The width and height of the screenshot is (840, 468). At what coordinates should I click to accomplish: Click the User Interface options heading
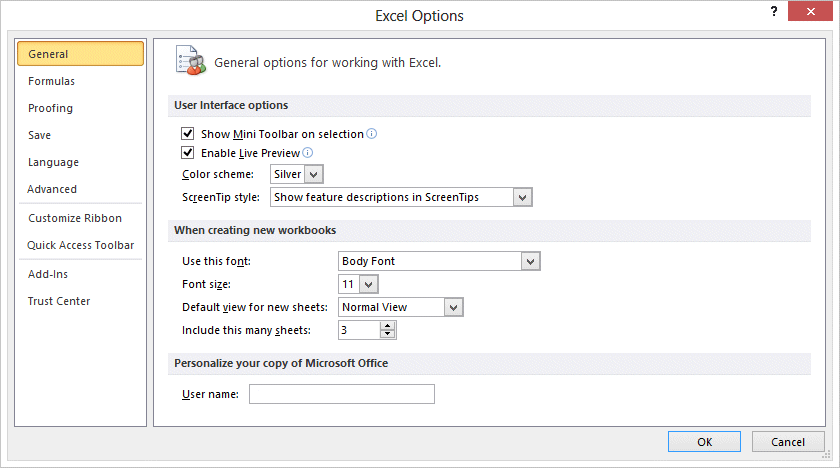click(231, 105)
